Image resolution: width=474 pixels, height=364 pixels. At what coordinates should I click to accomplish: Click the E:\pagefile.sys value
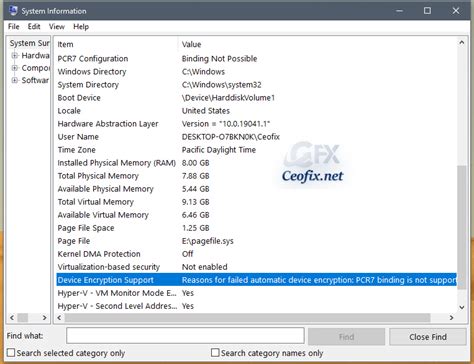click(x=207, y=241)
